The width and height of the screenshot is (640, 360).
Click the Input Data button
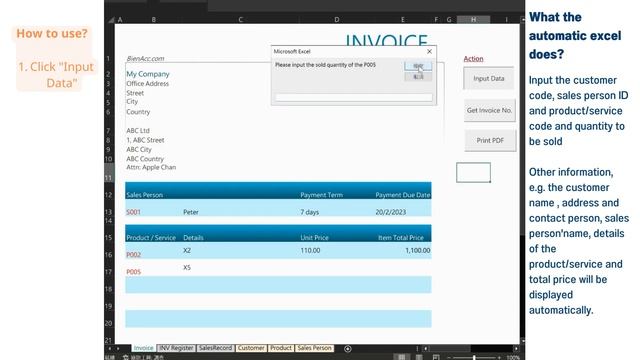489,78
